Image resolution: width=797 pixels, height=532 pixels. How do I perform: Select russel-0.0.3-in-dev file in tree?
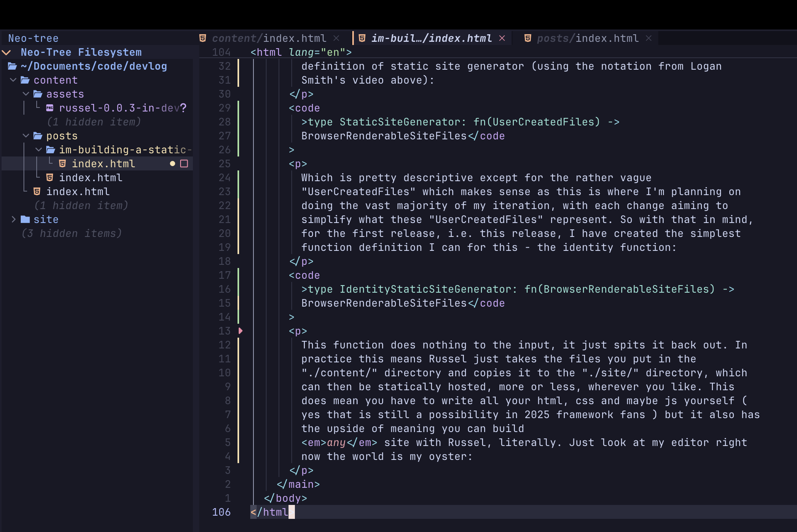pos(119,108)
